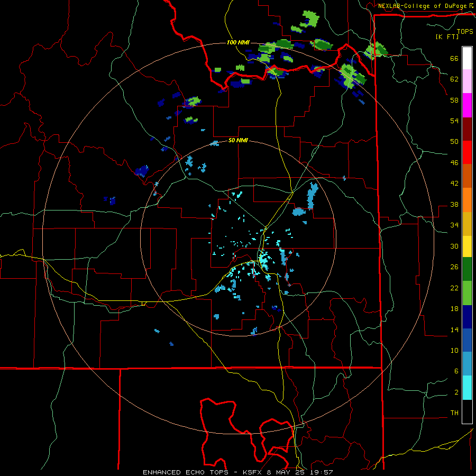Image resolution: width=476 pixels, height=476 pixels.
Task: Click the white swatch in the tops legend
Action: coord(467,58)
